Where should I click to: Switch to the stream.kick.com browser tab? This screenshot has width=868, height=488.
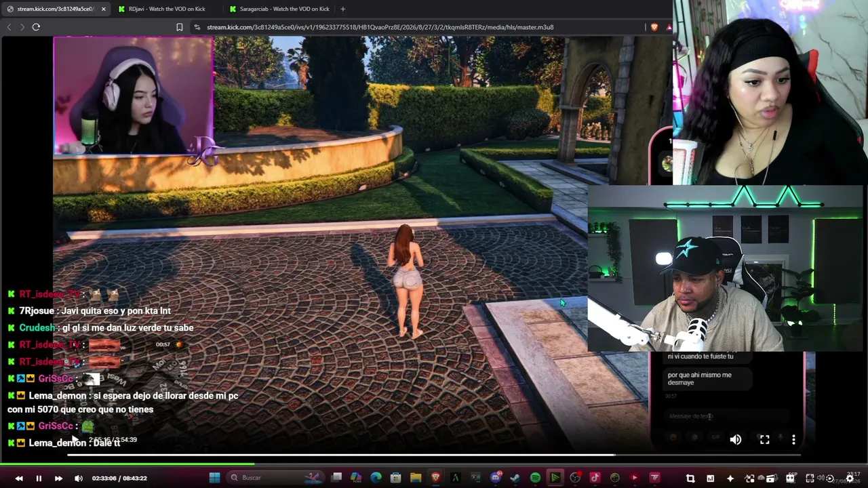click(56, 9)
